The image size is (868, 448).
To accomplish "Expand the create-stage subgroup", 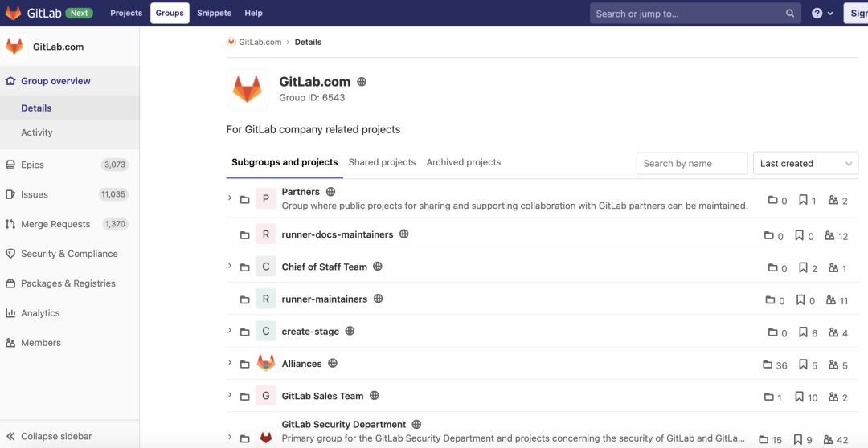I will point(230,330).
